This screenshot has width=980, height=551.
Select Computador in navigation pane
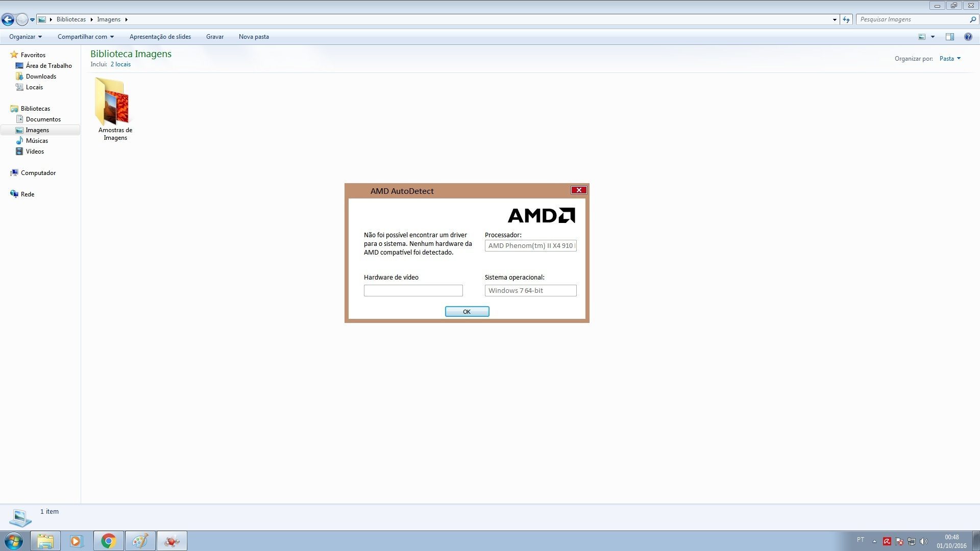pos(38,173)
